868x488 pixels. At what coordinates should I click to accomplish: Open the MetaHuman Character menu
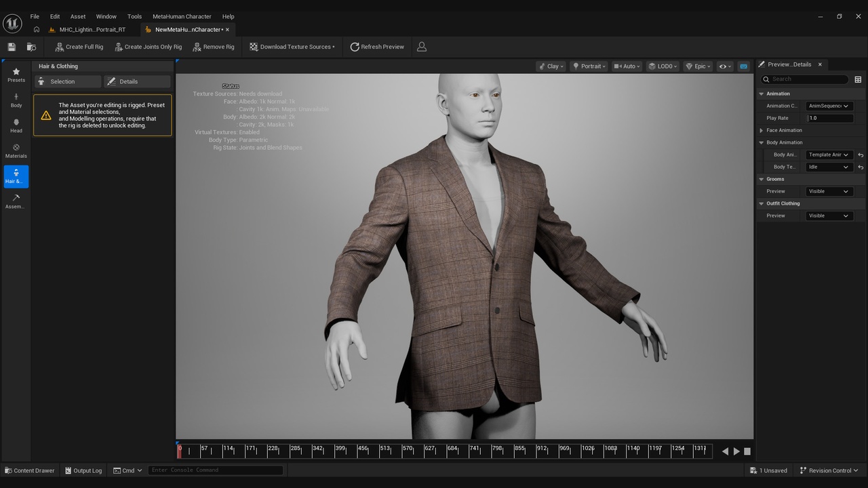tap(182, 16)
